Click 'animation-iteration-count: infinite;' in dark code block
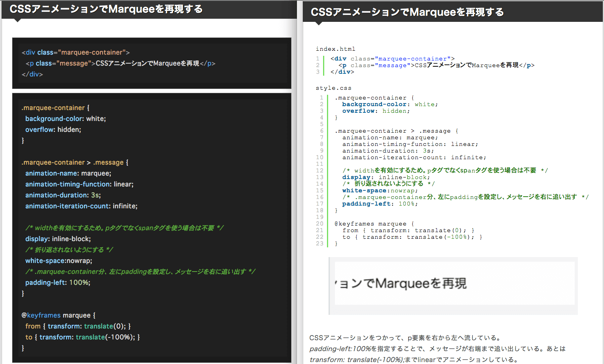 tap(82, 206)
